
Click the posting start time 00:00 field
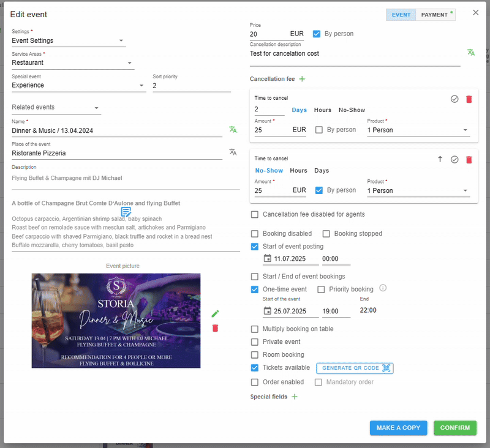tap(336, 259)
